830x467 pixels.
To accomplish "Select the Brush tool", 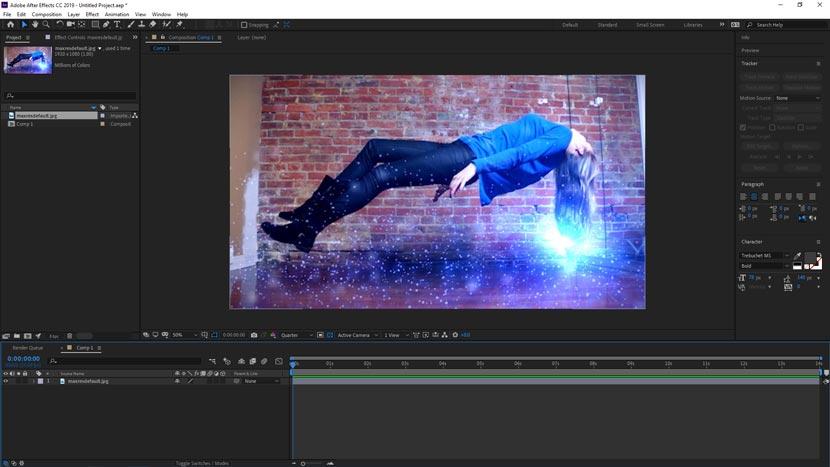I will point(130,24).
